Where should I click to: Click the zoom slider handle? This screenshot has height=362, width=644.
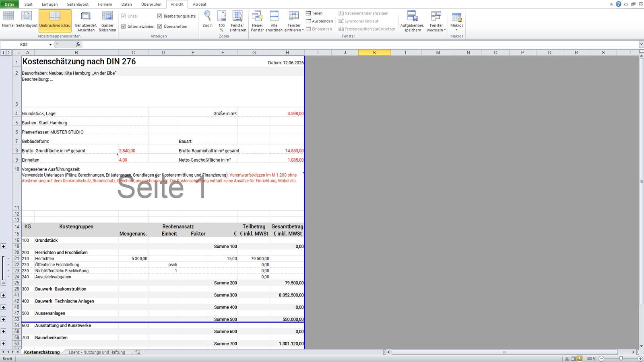[621, 359]
